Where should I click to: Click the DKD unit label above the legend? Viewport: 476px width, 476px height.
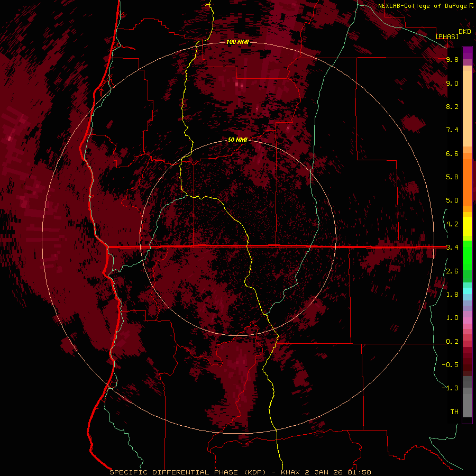465,32
